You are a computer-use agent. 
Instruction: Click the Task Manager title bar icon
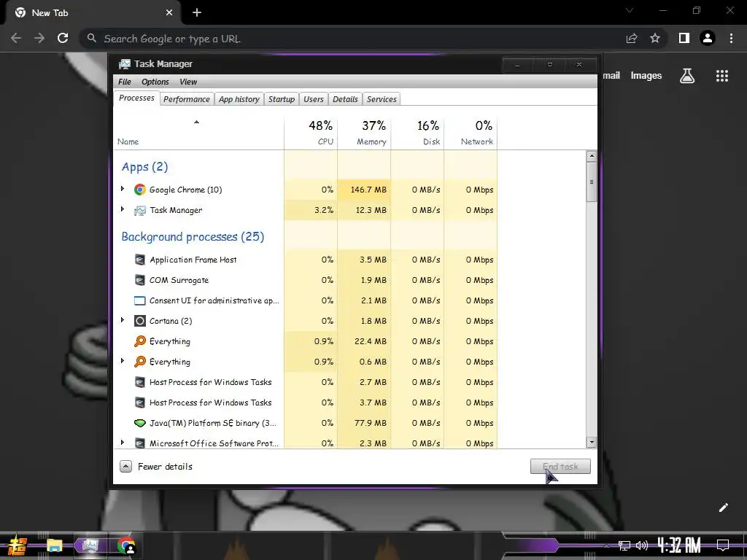(x=124, y=64)
